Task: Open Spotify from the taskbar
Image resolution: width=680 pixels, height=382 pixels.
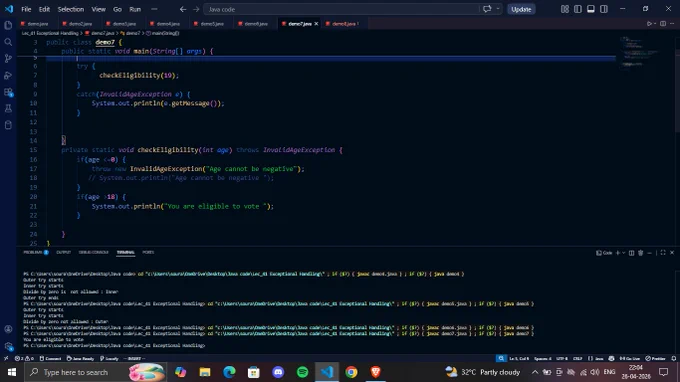Action: [x=303, y=372]
